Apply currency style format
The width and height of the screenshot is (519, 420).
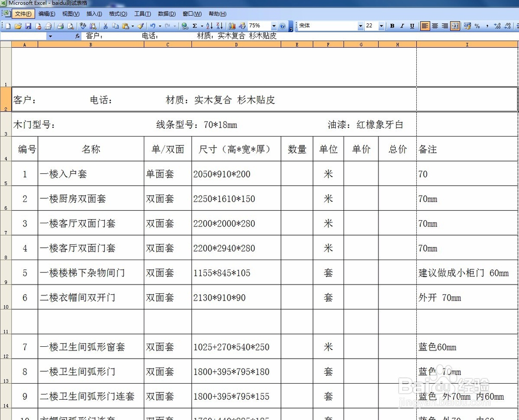(467, 26)
